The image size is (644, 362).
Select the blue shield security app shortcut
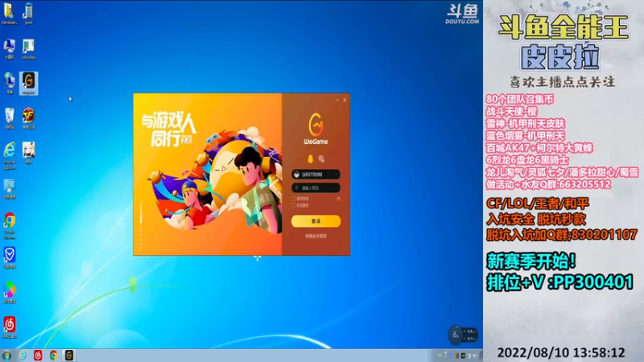click(x=10, y=257)
